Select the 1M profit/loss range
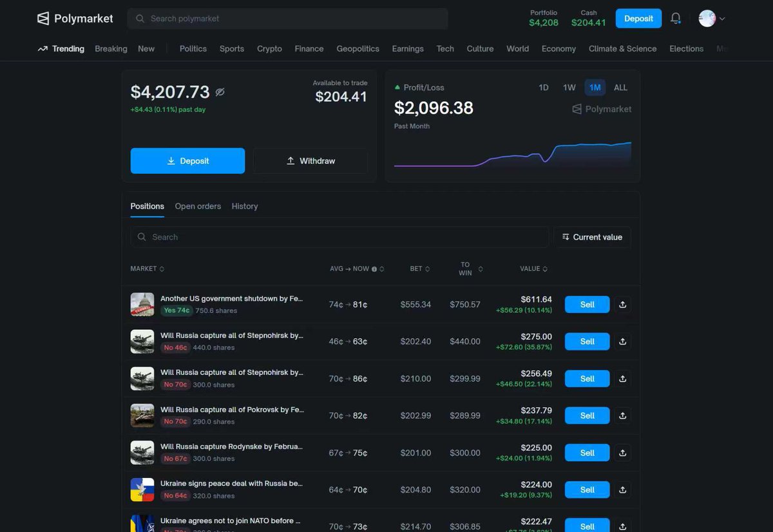Viewport: 773px width, 532px height. (x=595, y=88)
